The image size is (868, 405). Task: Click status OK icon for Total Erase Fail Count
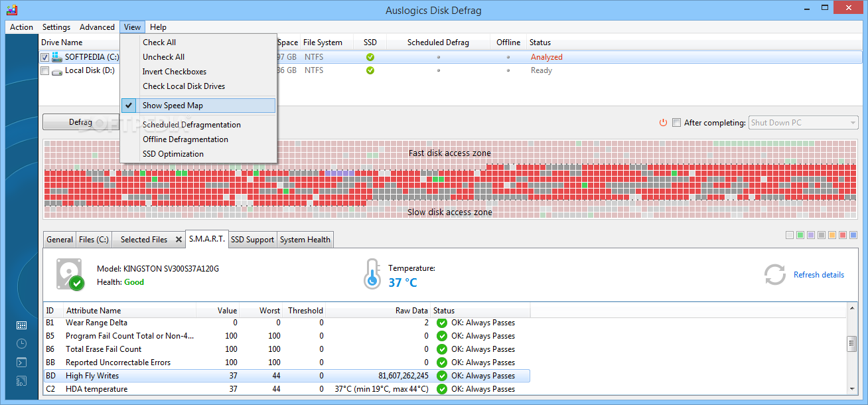442,349
